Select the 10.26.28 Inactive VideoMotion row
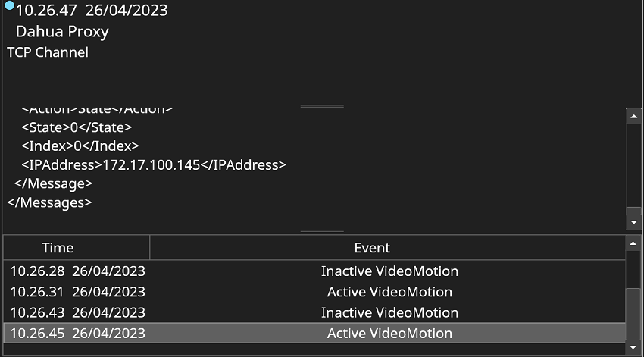644x357 pixels. tap(314, 271)
